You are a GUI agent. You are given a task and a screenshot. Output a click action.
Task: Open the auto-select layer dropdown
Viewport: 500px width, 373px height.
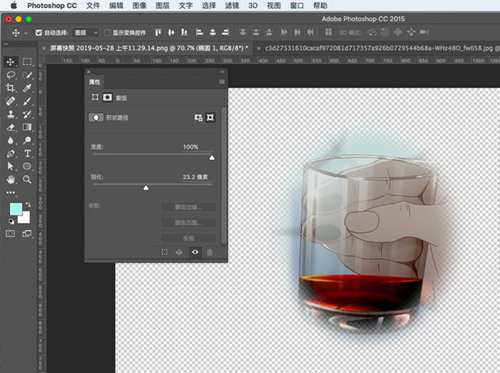(86, 32)
